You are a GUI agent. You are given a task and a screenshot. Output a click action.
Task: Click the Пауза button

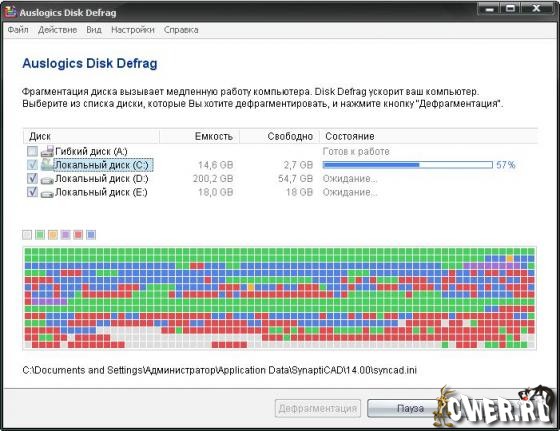pos(410,408)
